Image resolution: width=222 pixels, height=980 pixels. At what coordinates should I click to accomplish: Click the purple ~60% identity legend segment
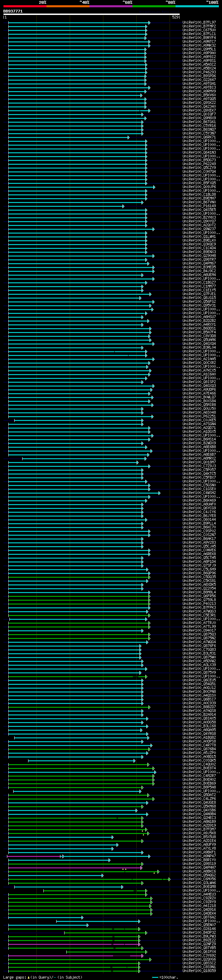pos(111,6)
